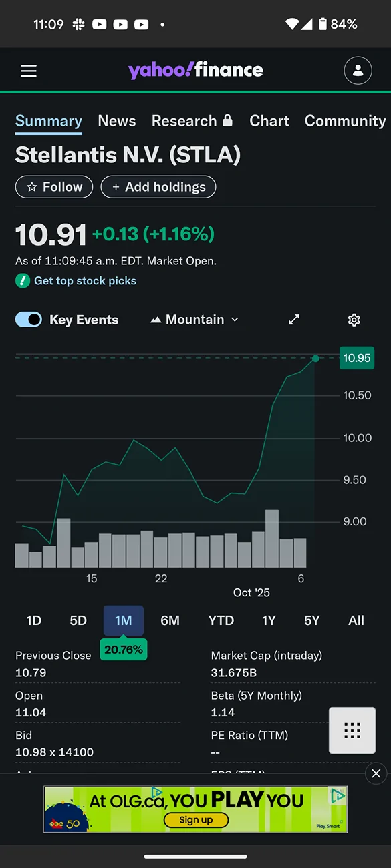Viewport: 391px width, 868px height.
Task: Tap the Open value 11.04
Action: 31,713
